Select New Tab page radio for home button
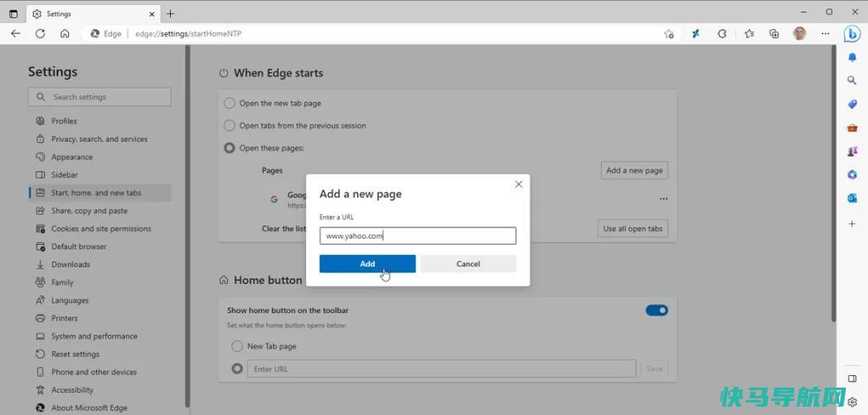 point(237,346)
